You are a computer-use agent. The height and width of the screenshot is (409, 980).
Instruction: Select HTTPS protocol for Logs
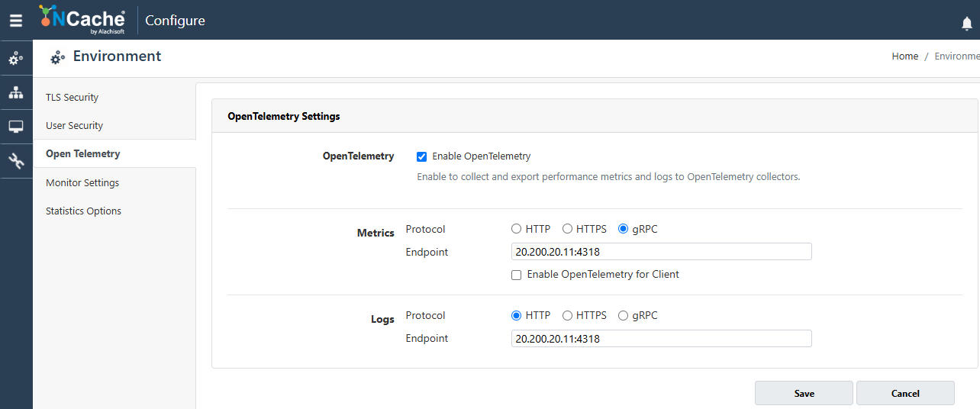pyautogui.click(x=567, y=315)
